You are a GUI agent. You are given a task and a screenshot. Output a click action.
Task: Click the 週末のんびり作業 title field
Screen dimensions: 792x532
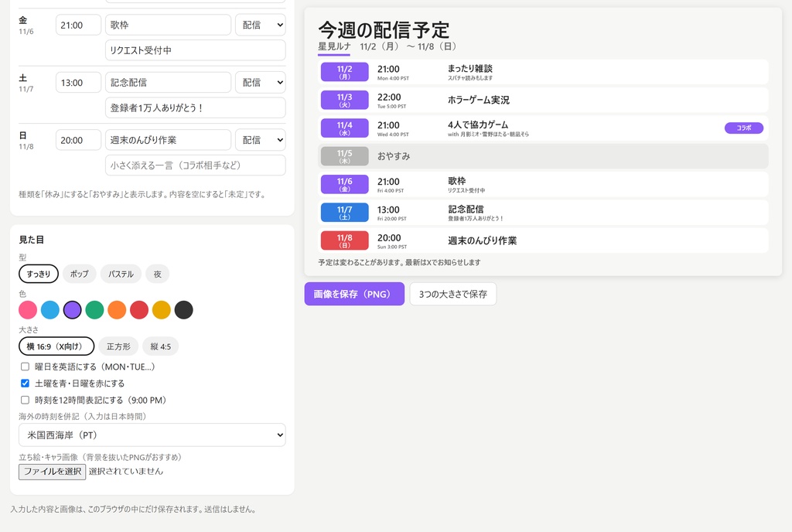click(x=168, y=140)
